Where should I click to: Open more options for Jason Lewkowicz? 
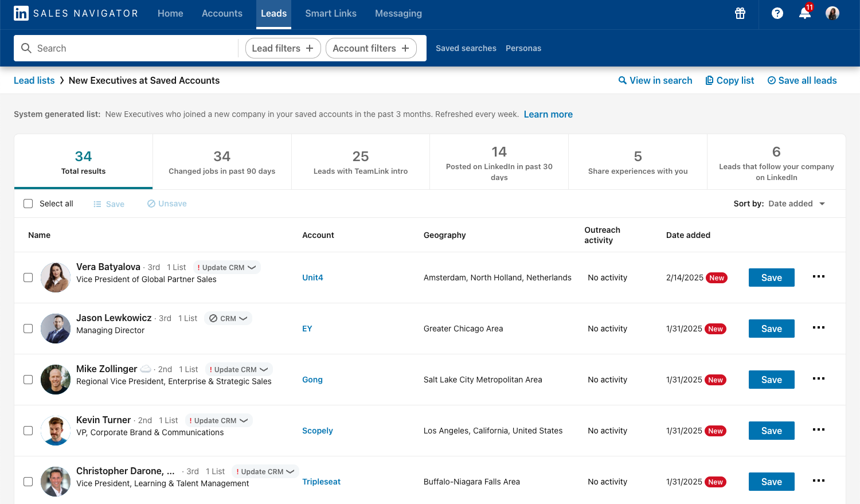[x=819, y=327]
